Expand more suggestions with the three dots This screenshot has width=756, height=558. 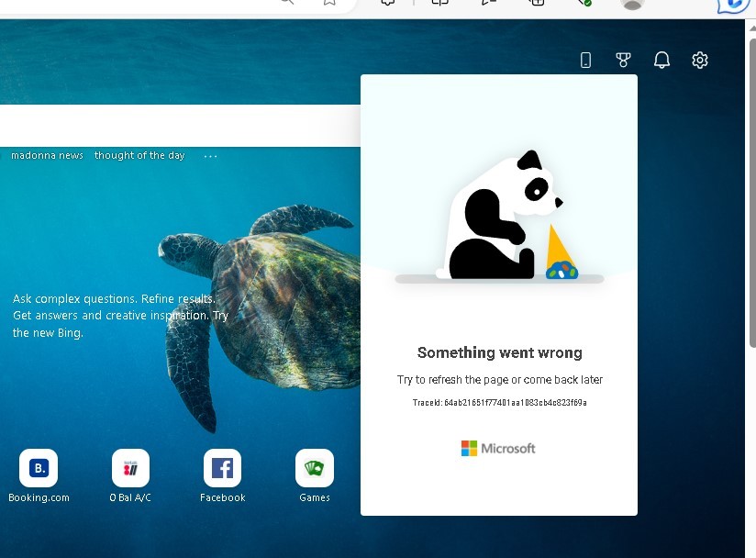click(210, 156)
